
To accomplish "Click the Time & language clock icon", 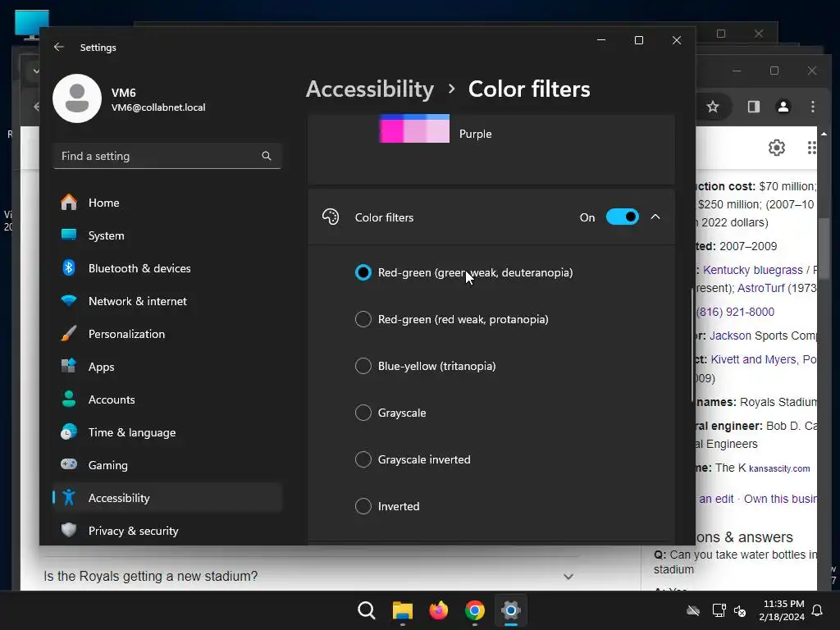I will [x=69, y=431].
